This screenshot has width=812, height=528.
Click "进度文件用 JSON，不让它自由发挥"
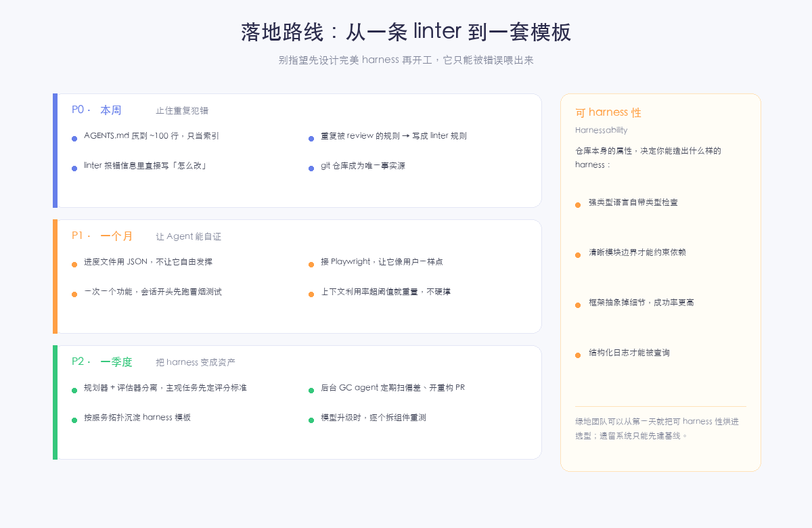(148, 262)
